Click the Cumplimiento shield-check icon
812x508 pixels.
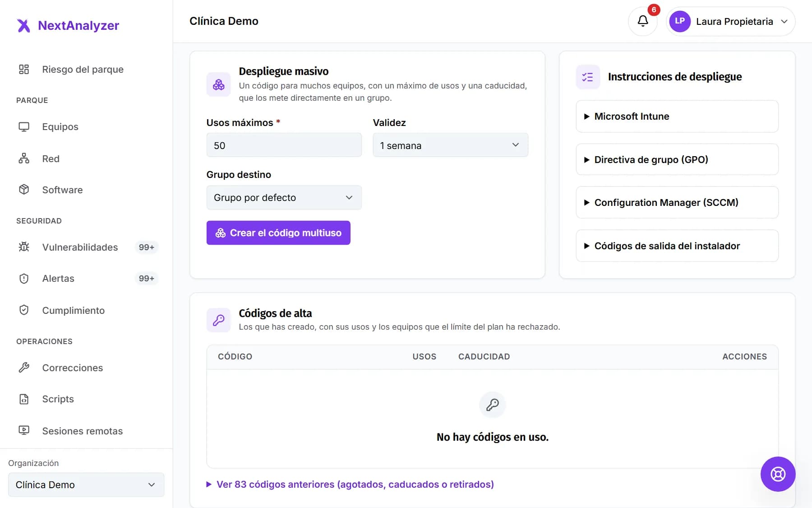(24, 310)
